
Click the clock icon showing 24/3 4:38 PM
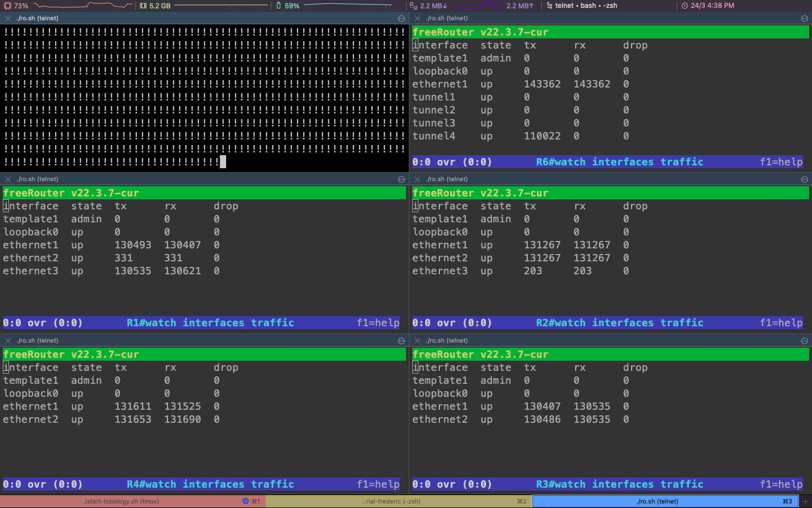[x=685, y=6]
